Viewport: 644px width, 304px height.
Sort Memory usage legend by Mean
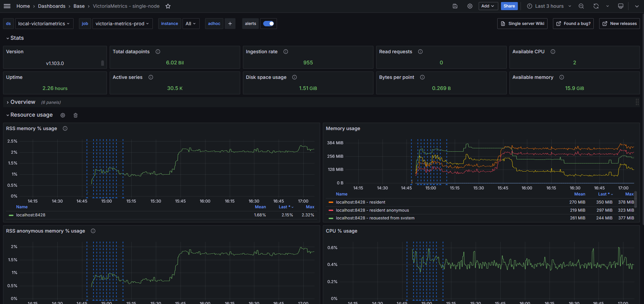coord(580,194)
